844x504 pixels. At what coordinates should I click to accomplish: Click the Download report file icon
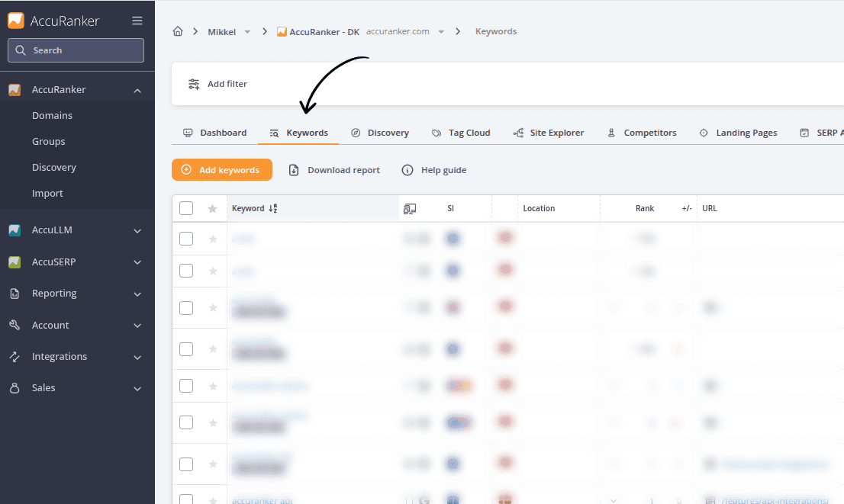(294, 170)
